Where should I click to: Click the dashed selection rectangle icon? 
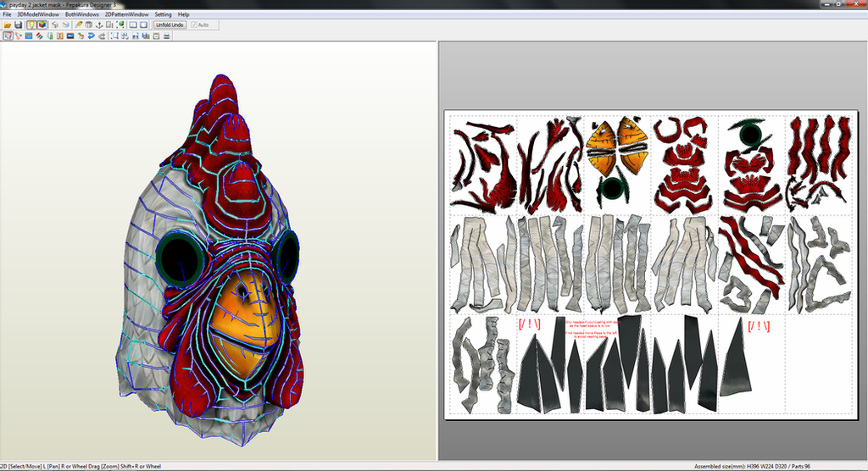(x=114, y=36)
